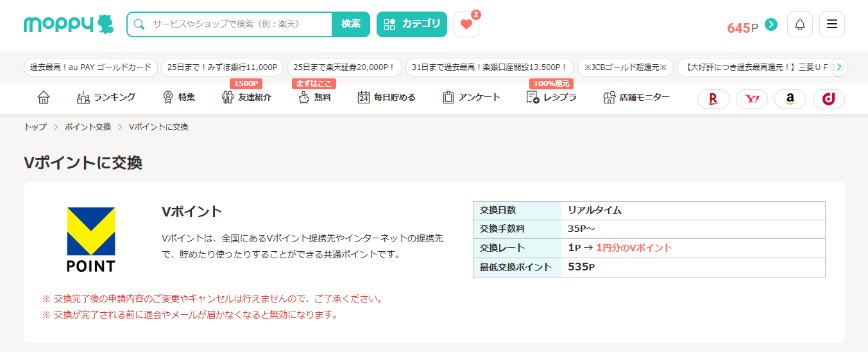Image resolution: width=868 pixels, height=352 pixels.
Task: Open favorites heart icon with badge 2
Action: [466, 24]
